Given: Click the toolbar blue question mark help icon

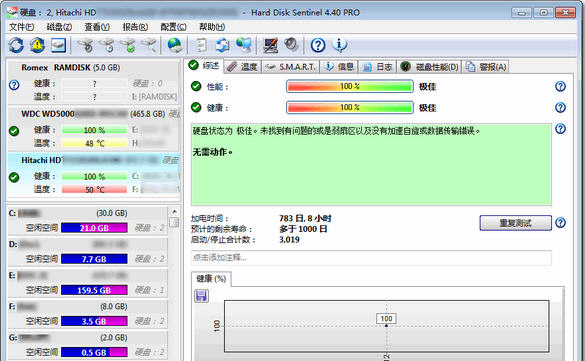Looking at the screenshot, I should [318, 45].
